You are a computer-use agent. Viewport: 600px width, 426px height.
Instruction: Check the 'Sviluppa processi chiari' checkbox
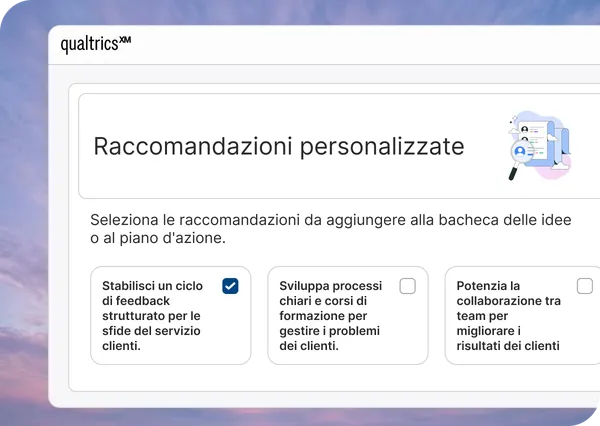click(x=408, y=286)
